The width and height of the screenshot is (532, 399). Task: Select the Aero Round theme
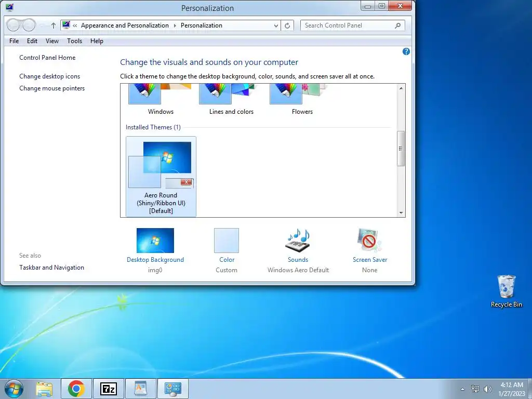tap(161, 177)
